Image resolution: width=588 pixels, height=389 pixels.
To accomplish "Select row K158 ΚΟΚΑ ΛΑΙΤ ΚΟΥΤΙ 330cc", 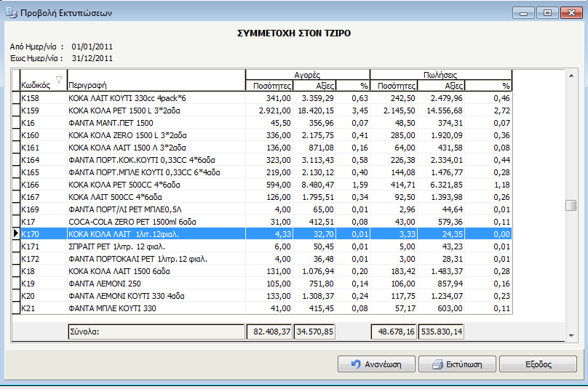I will tap(266, 98).
